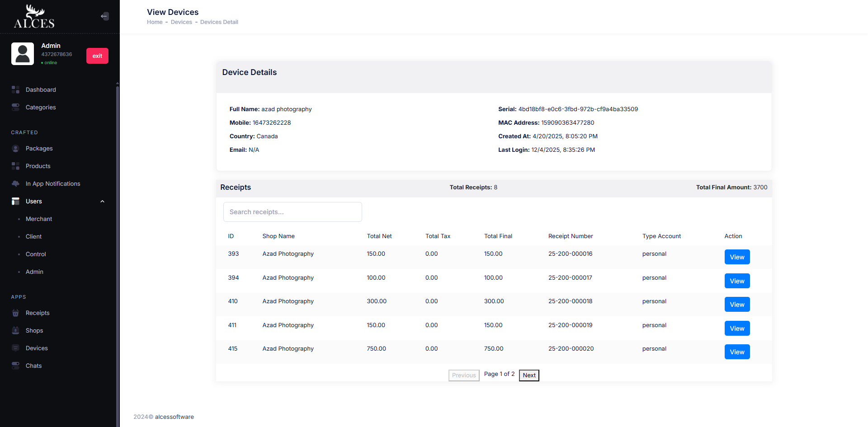The width and height of the screenshot is (868, 427).
Task: Click the Categories toggle icon
Action: coord(15,107)
